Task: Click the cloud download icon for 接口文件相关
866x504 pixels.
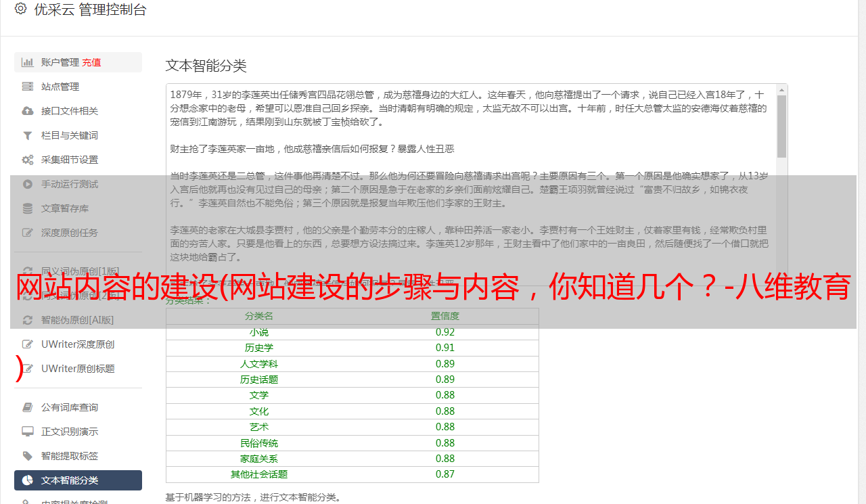Action: (28, 111)
